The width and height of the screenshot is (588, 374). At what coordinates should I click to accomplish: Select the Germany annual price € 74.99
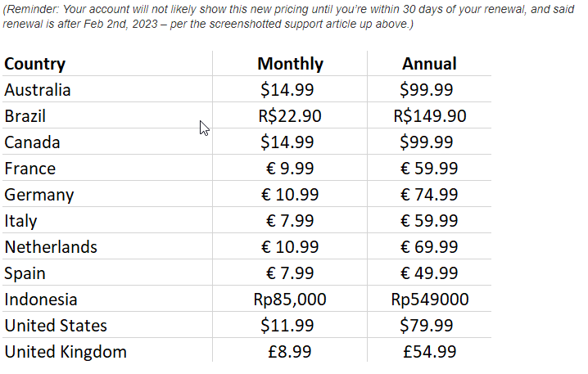coord(429,195)
